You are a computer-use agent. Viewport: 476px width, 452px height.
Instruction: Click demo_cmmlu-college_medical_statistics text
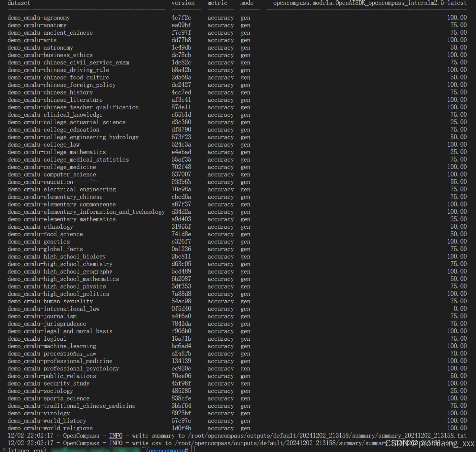click(68, 160)
